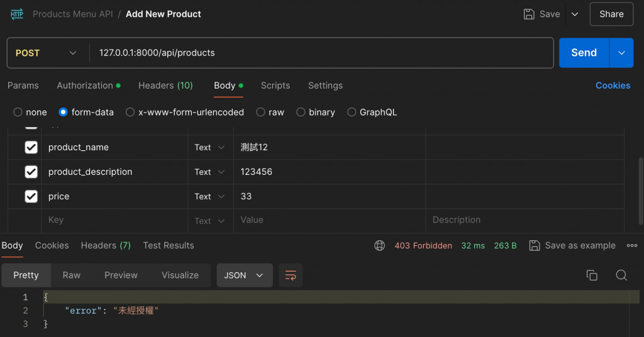Select the none body type radio
The width and height of the screenshot is (644, 337).
pos(18,112)
